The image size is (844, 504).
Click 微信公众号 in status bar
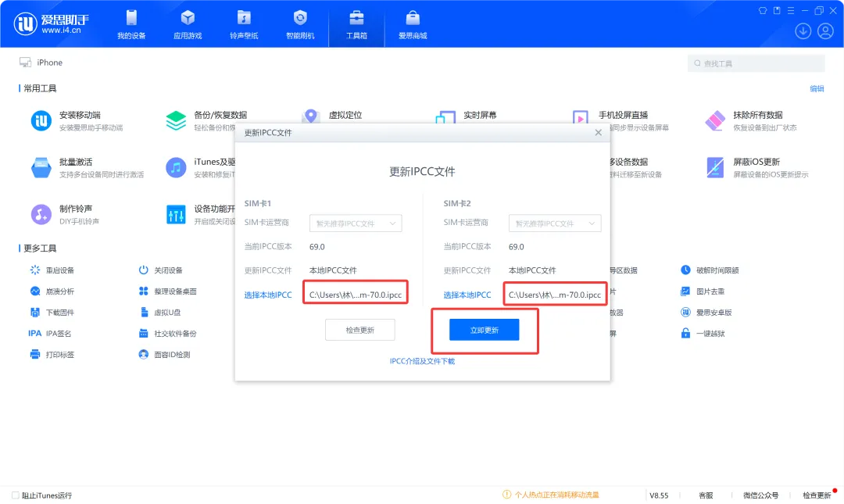coord(760,495)
